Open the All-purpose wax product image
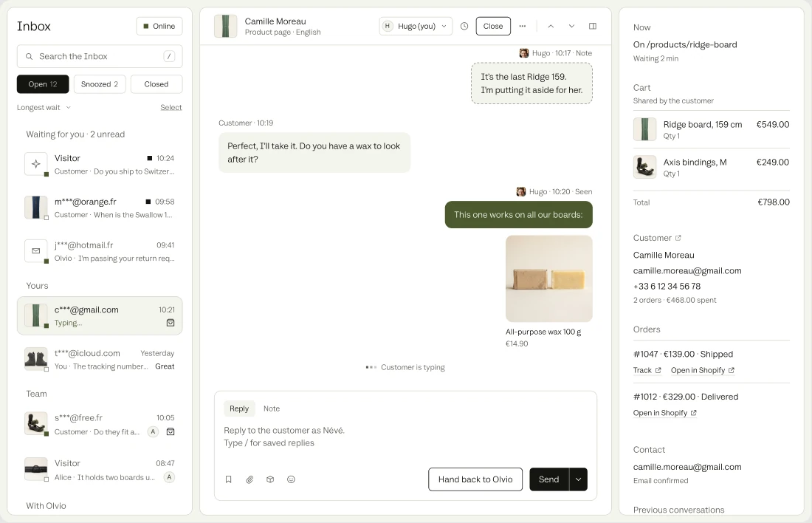 [549, 279]
